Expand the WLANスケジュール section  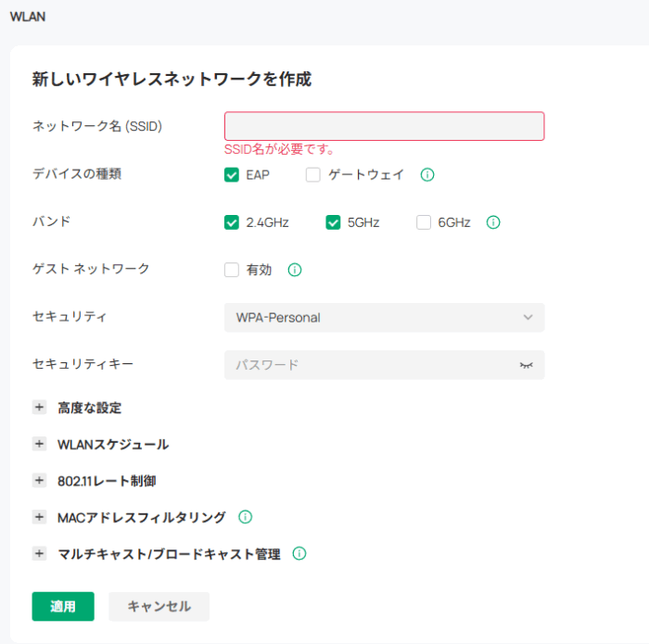coord(39,444)
